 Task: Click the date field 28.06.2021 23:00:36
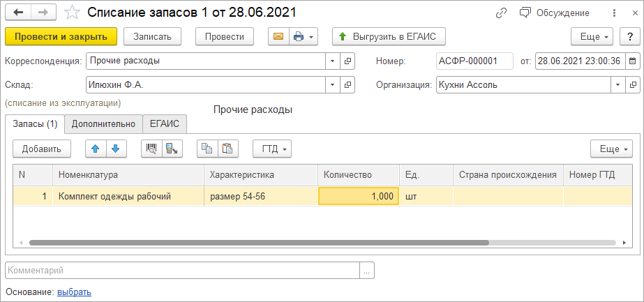click(580, 61)
